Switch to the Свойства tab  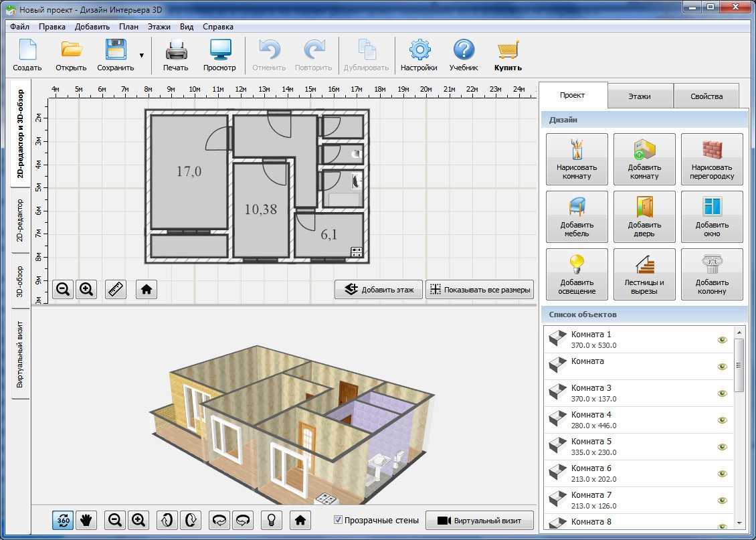706,96
